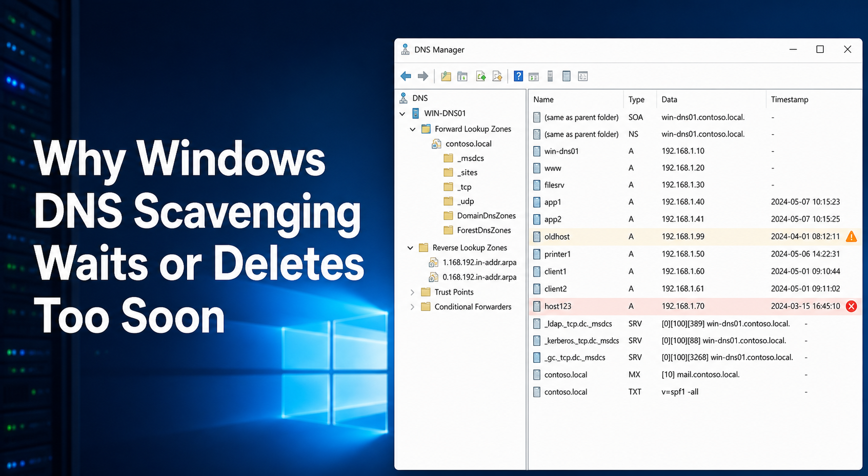Open the ForestDnsZones folder

pos(483,230)
